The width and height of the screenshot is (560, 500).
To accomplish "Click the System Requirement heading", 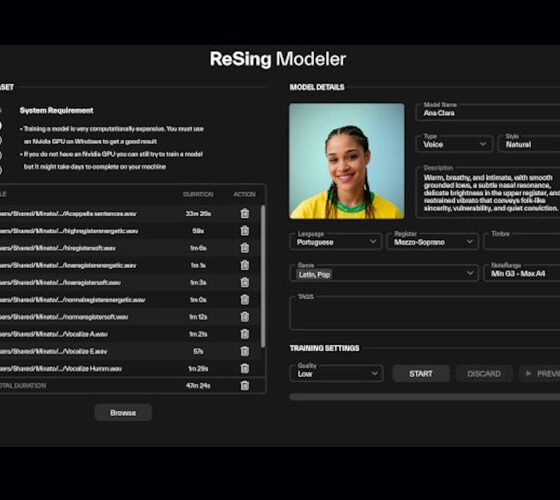I will pyautogui.click(x=56, y=110).
